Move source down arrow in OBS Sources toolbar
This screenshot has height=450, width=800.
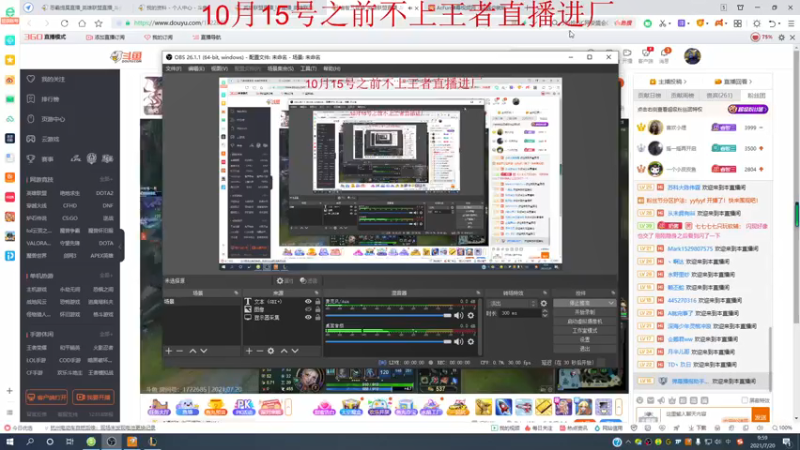(295, 351)
